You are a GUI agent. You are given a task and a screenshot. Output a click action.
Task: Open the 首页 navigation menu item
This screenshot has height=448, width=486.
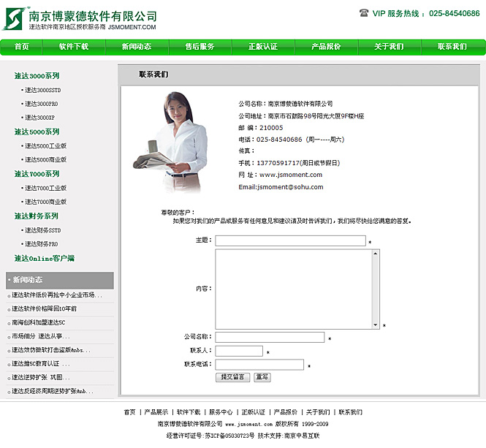[x=22, y=47]
